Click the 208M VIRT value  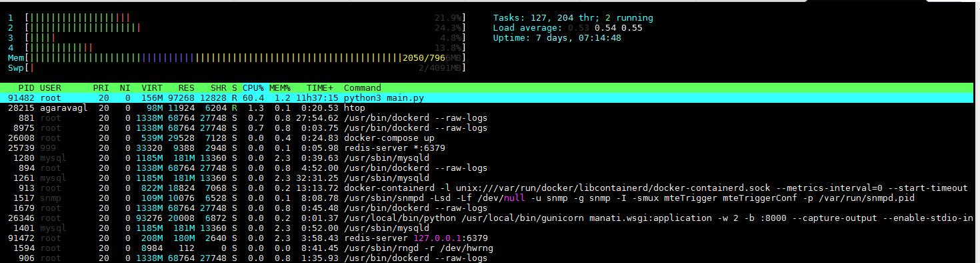(x=152, y=238)
